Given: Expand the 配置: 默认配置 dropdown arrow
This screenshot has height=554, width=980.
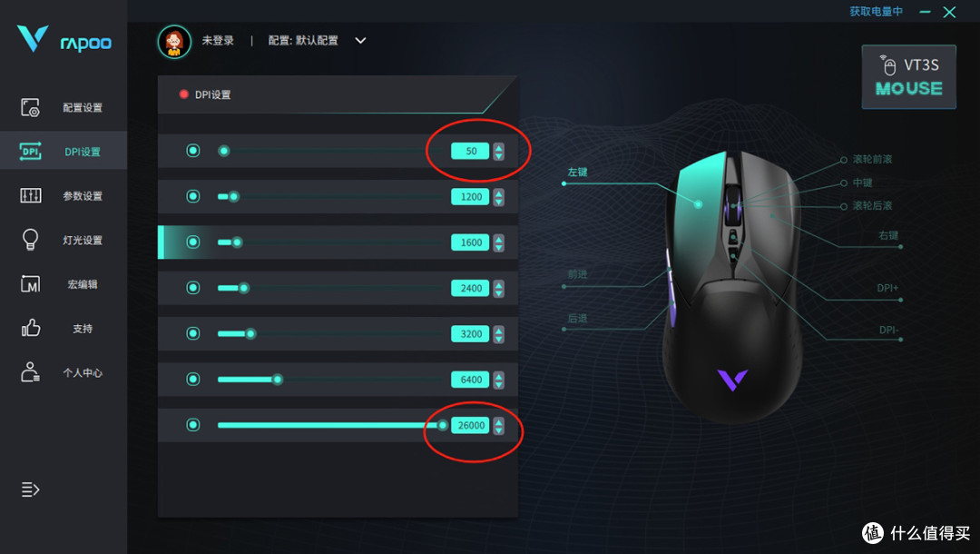Looking at the screenshot, I should point(360,41).
